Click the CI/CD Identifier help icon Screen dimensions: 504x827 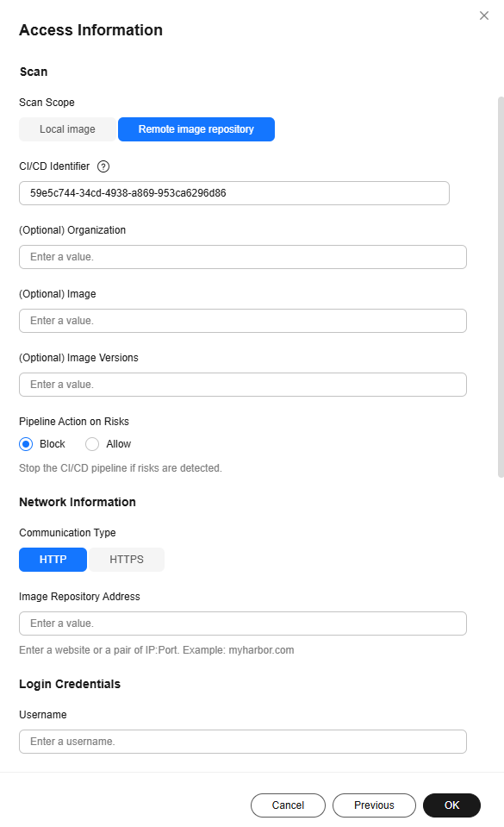point(103,166)
